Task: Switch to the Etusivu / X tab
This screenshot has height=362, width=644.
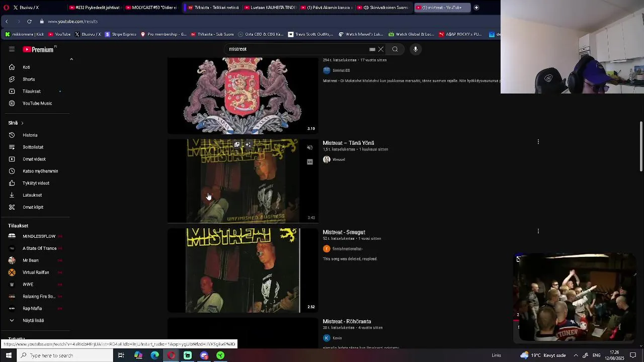Action: [x=35, y=8]
